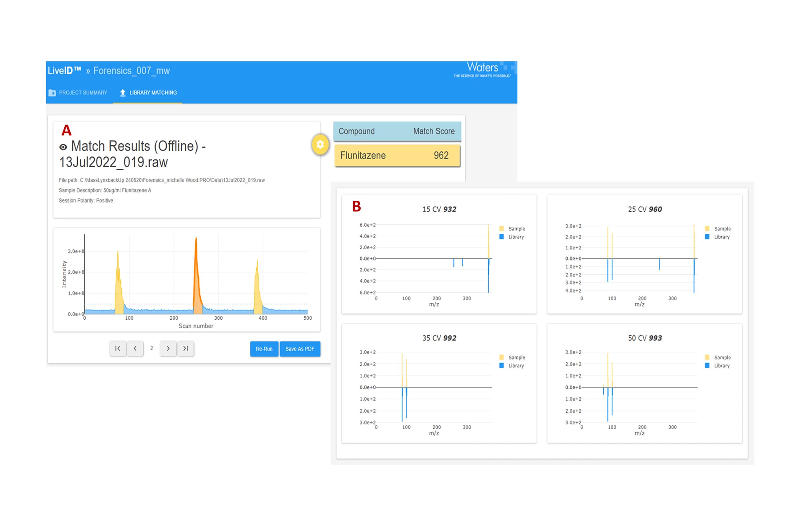798x532 pixels.
Task: Toggle the eye icon beside Match Results
Action: coord(63,147)
